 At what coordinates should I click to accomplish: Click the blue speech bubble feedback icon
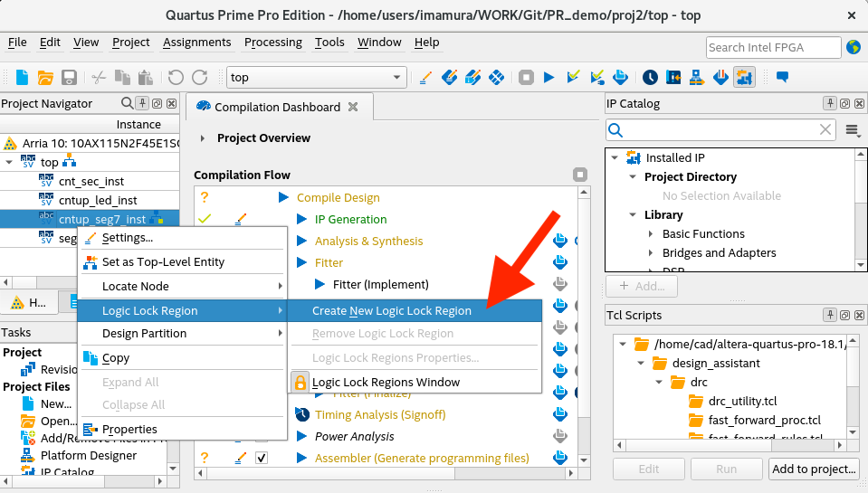(x=782, y=76)
